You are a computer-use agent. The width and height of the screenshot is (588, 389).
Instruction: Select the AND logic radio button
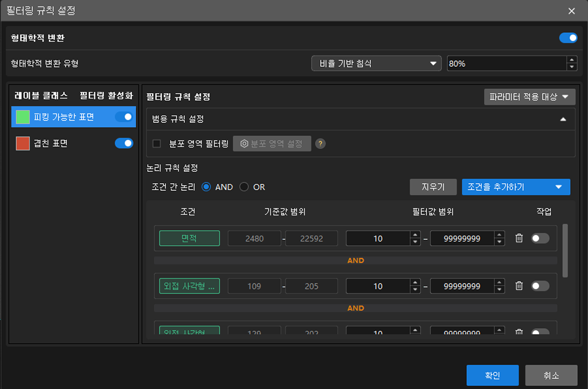point(206,187)
